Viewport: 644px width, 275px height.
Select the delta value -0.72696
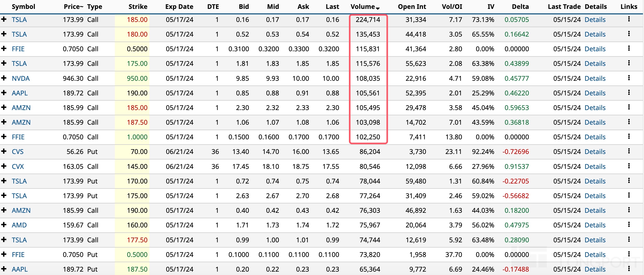[516, 152]
